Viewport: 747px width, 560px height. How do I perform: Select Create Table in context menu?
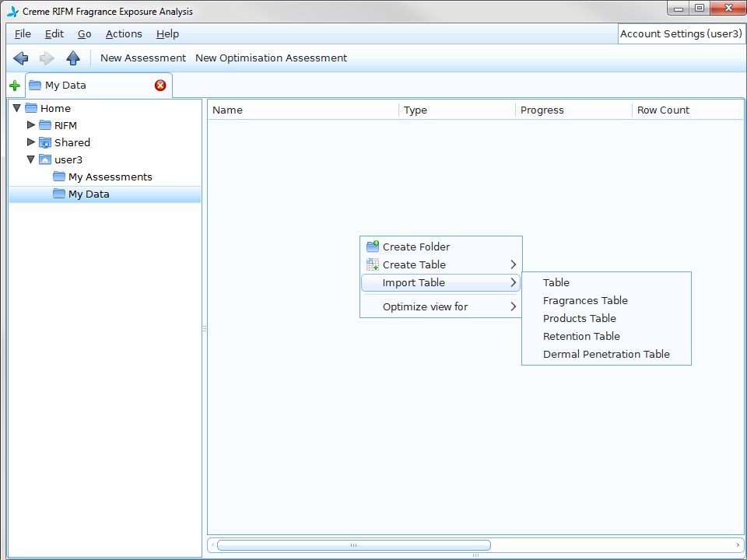(441, 264)
